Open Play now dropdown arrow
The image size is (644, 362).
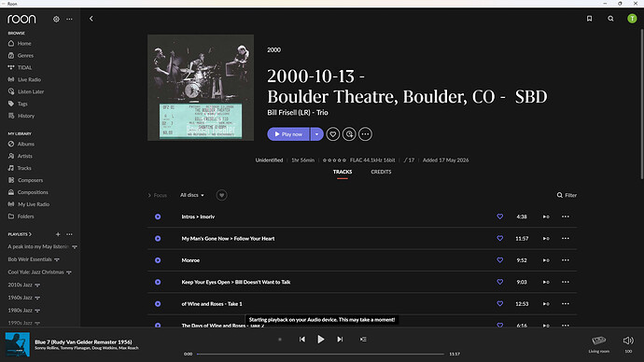316,134
